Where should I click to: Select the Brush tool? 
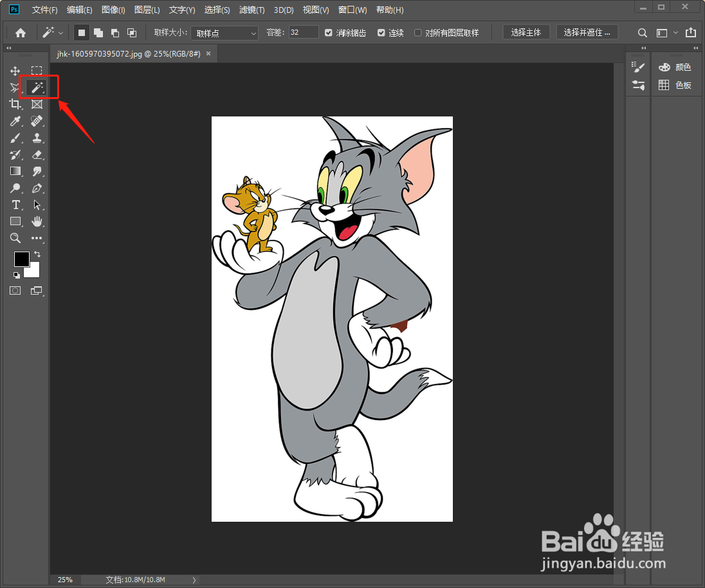(15, 138)
